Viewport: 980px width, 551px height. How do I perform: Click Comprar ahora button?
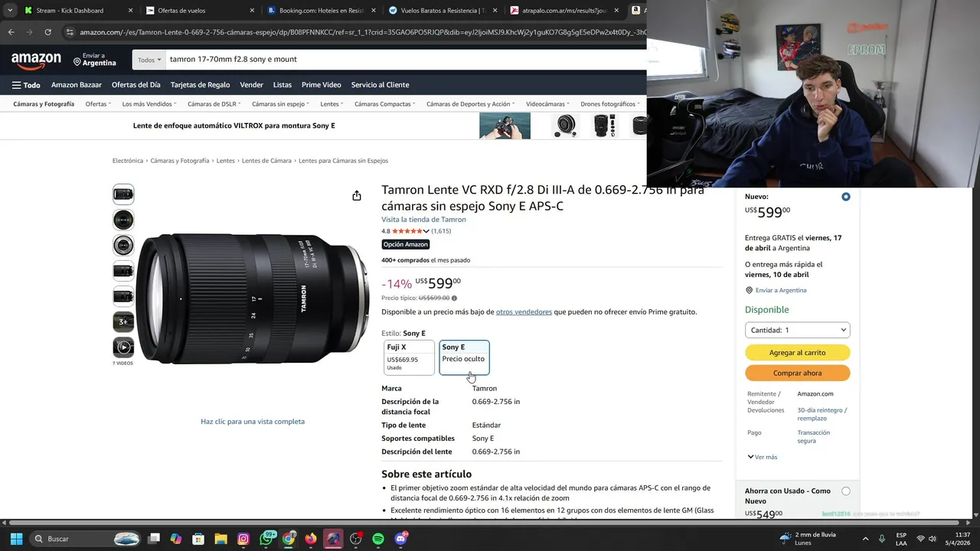tap(797, 373)
